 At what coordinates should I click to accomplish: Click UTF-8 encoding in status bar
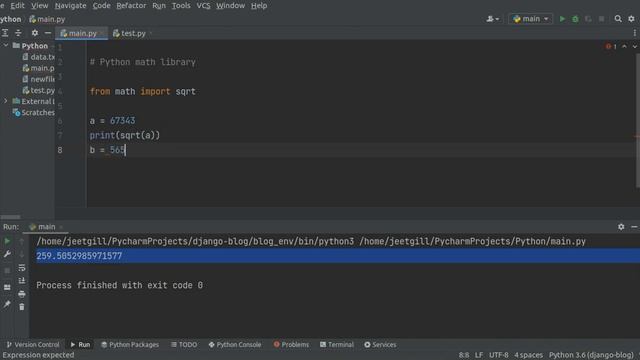[498, 355]
